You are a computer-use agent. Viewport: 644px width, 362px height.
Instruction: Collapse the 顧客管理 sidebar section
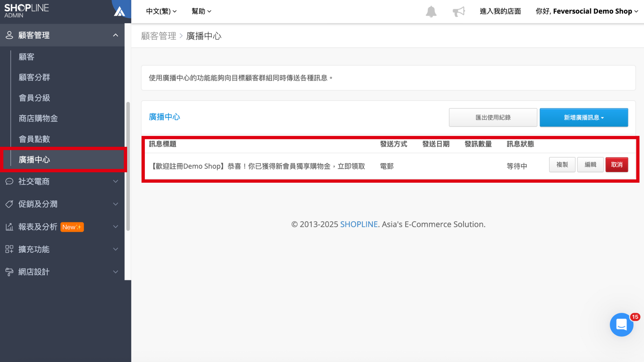[115, 35]
